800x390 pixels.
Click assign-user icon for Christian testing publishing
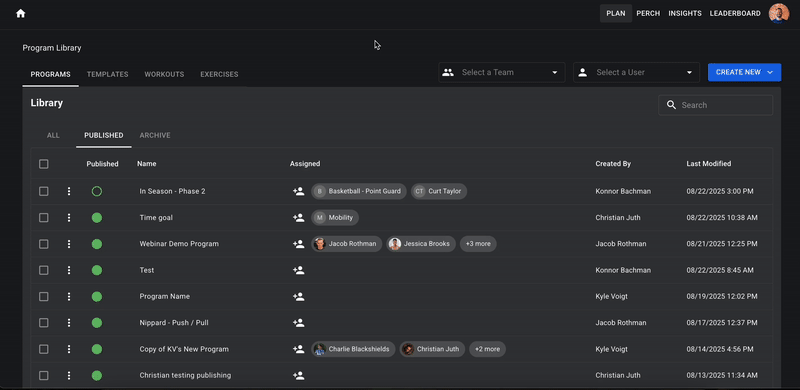tap(298, 376)
